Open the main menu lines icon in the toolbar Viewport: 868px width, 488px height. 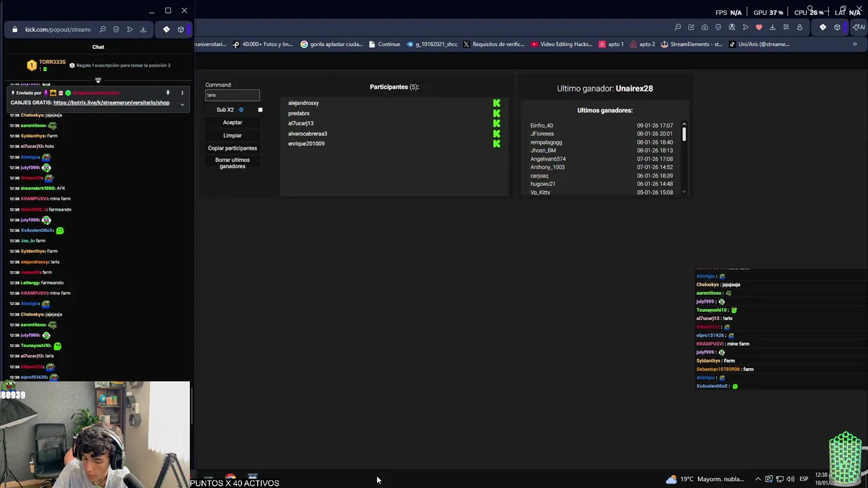786,27
